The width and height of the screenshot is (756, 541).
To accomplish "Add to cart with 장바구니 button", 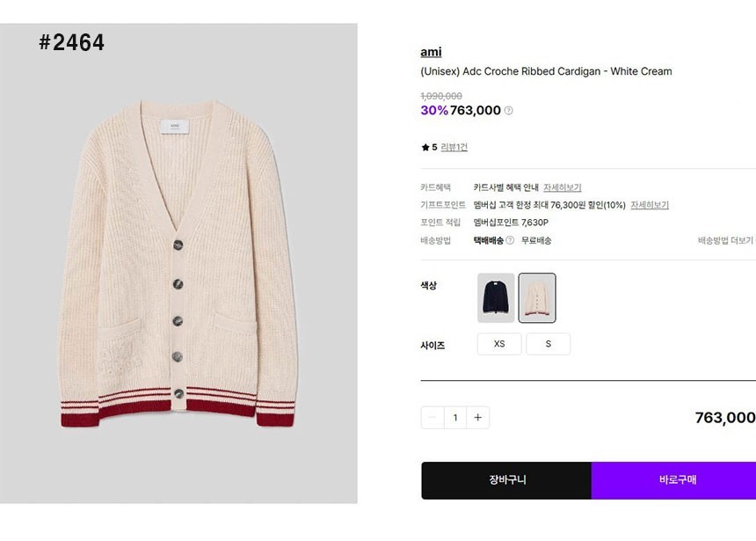I will (x=506, y=480).
